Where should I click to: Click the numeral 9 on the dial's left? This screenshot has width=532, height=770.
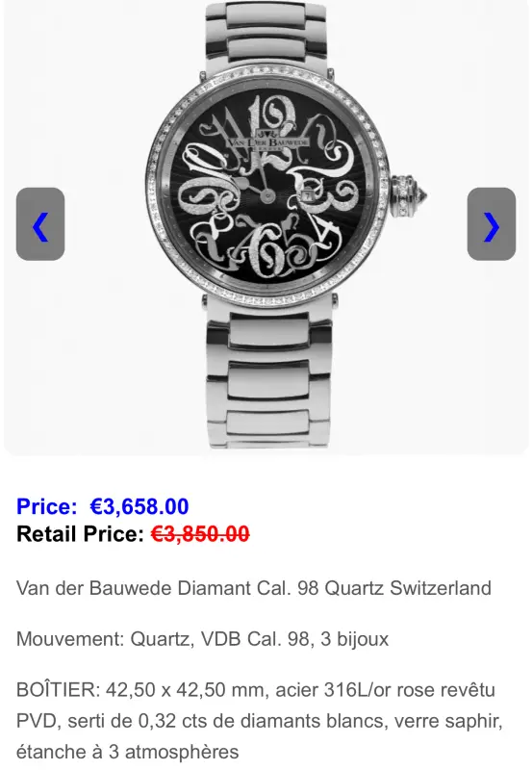click(196, 198)
